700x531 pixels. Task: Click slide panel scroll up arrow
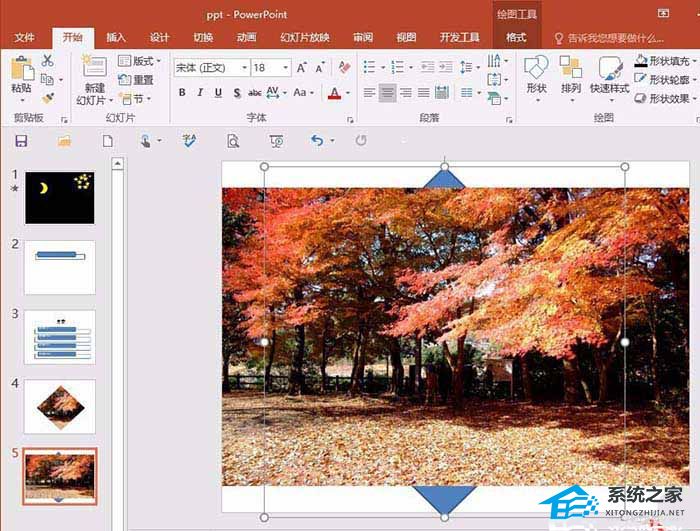coord(117,164)
